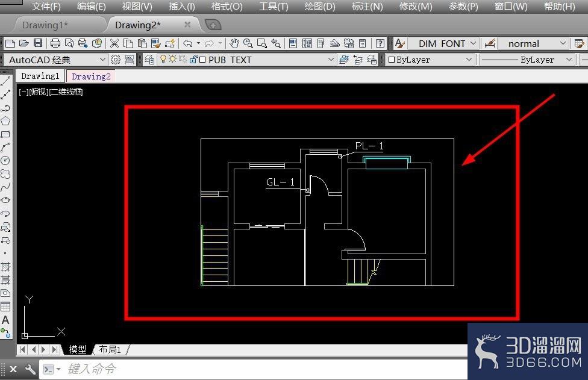
Task: Open the Properties palette icon
Action: (293, 43)
